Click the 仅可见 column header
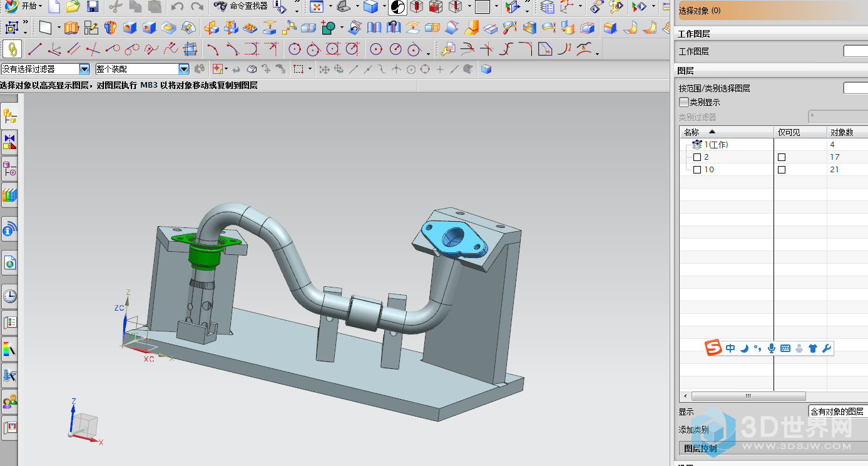 pos(800,132)
